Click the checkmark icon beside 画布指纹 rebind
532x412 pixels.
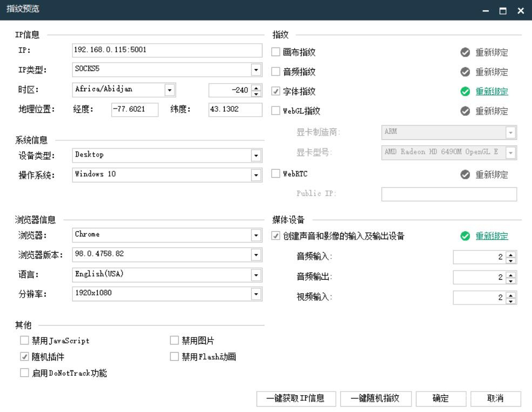point(465,52)
